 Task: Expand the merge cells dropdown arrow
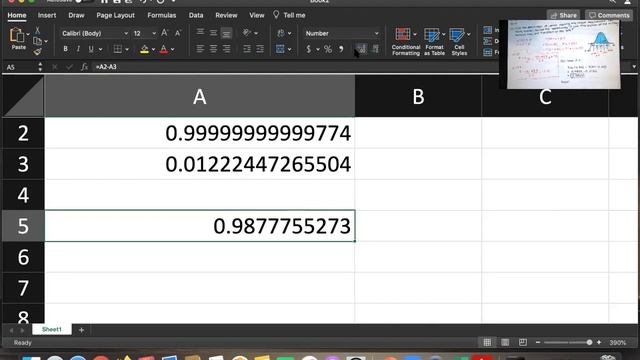tap(289, 49)
